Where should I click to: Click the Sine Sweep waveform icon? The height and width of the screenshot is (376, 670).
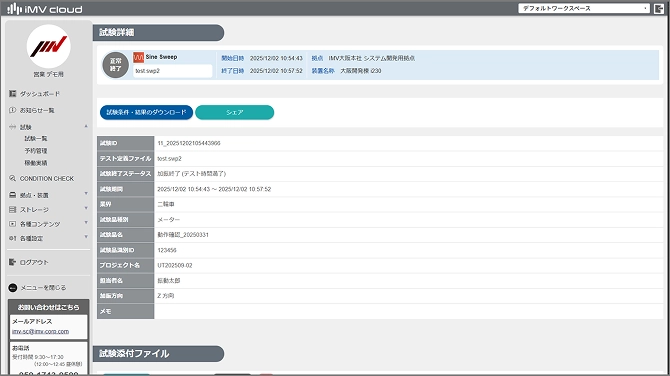tap(138, 57)
